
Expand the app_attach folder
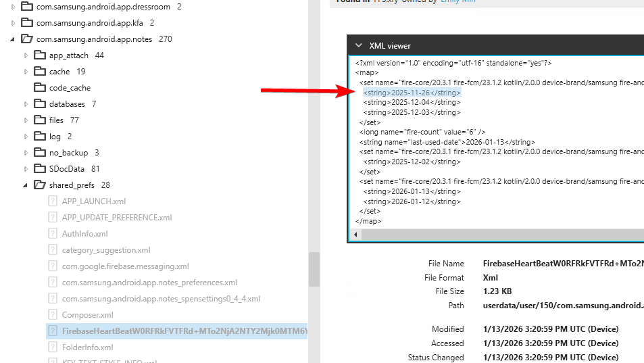(x=26, y=55)
